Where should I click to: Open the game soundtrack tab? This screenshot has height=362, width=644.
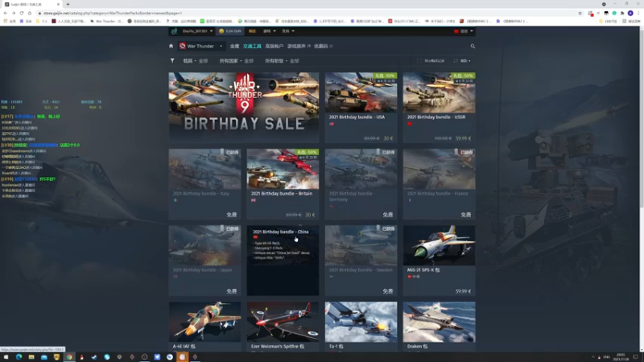(299, 47)
